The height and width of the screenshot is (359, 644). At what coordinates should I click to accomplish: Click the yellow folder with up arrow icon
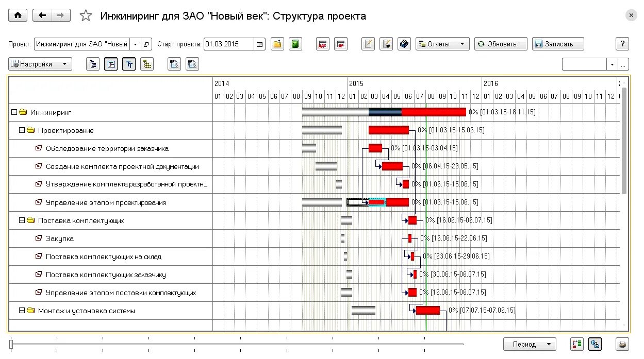tap(277, 44)
